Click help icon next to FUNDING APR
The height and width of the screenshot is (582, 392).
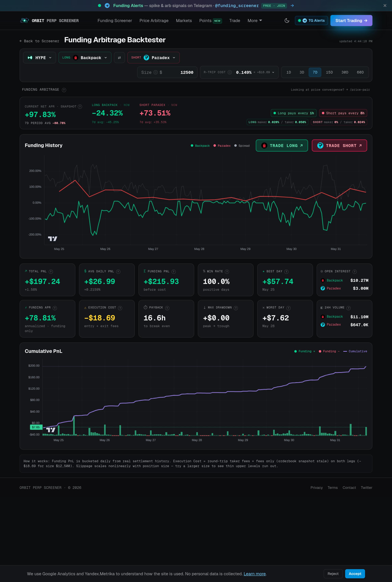coord(55,308)
